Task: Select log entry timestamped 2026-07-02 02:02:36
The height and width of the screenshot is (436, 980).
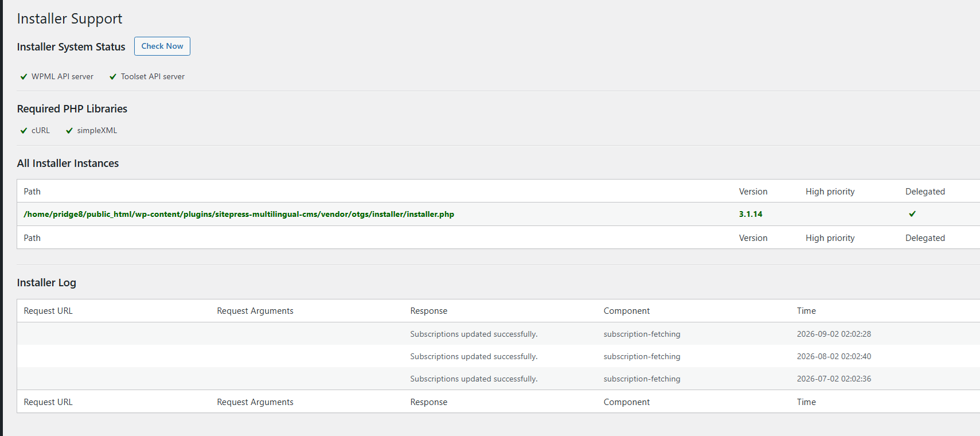Action: point(834,379)
